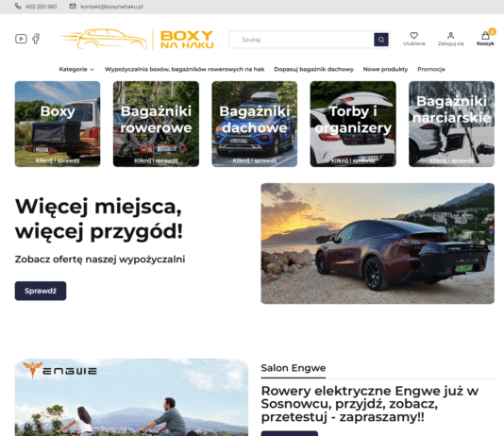Expand the Kategorie dropdown
The image size is (504, 436).
pyautogui.click(x=76, y=69)
